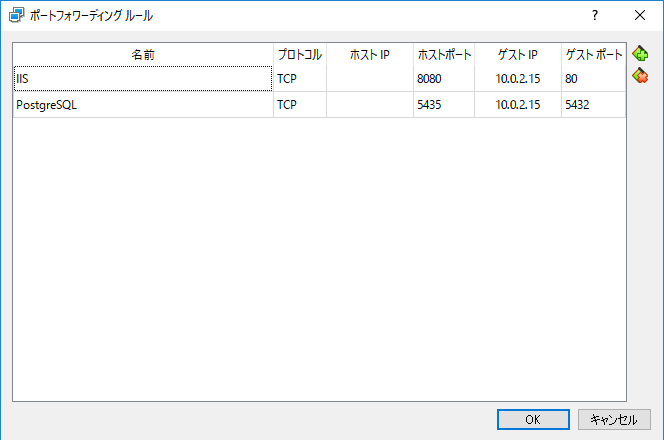664x440 pixels.
Task: Select the host port 8080 cell
Action: coord(443,79)
